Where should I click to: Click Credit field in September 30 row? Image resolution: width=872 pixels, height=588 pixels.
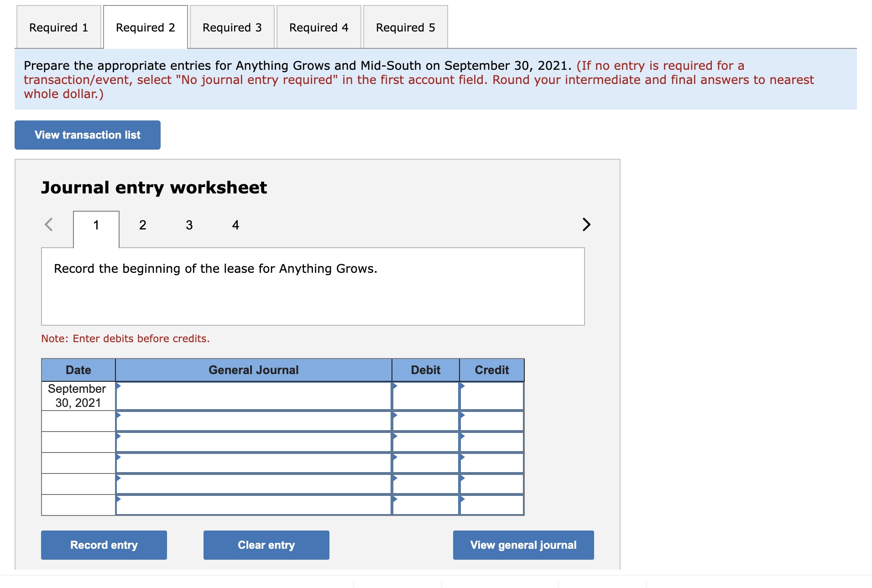tap(492, 396)
